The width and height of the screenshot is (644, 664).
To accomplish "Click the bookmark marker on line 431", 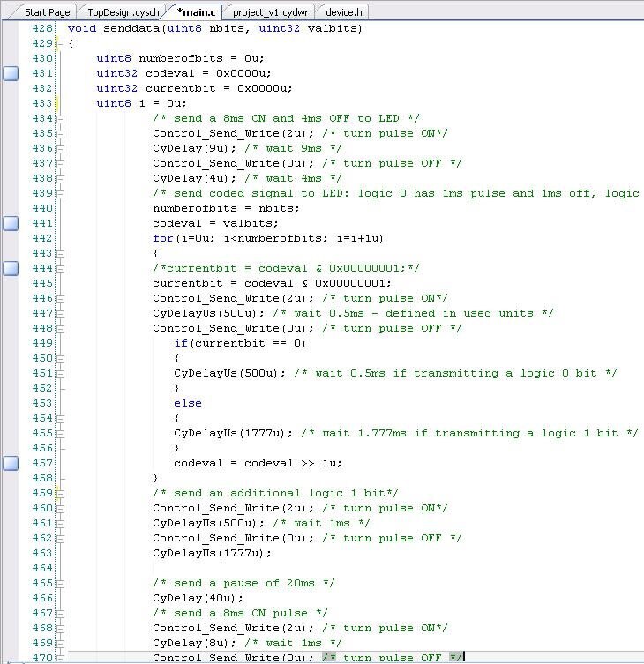I will (11, 74).
